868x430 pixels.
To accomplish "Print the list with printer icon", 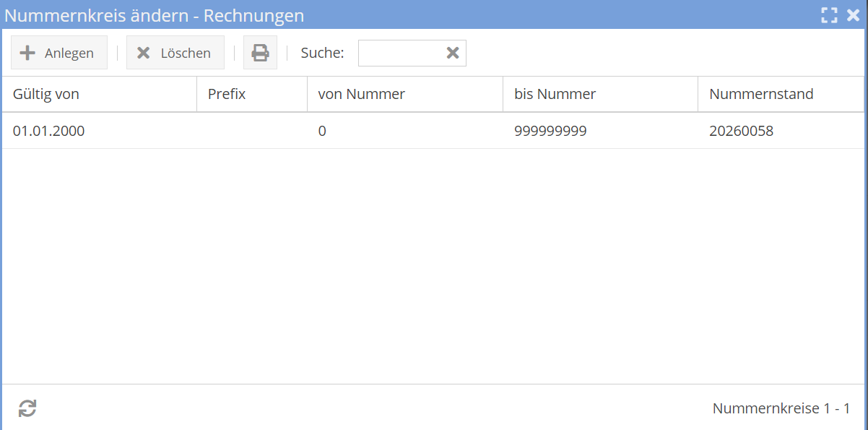I will (x=260, y=53).
